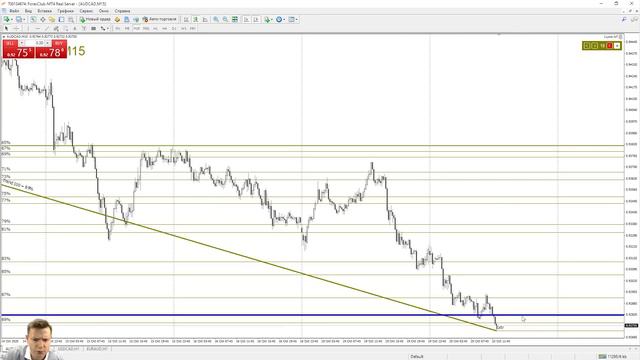Open the Вставка menu
This screenshot has width=640, height=360.
44,11
